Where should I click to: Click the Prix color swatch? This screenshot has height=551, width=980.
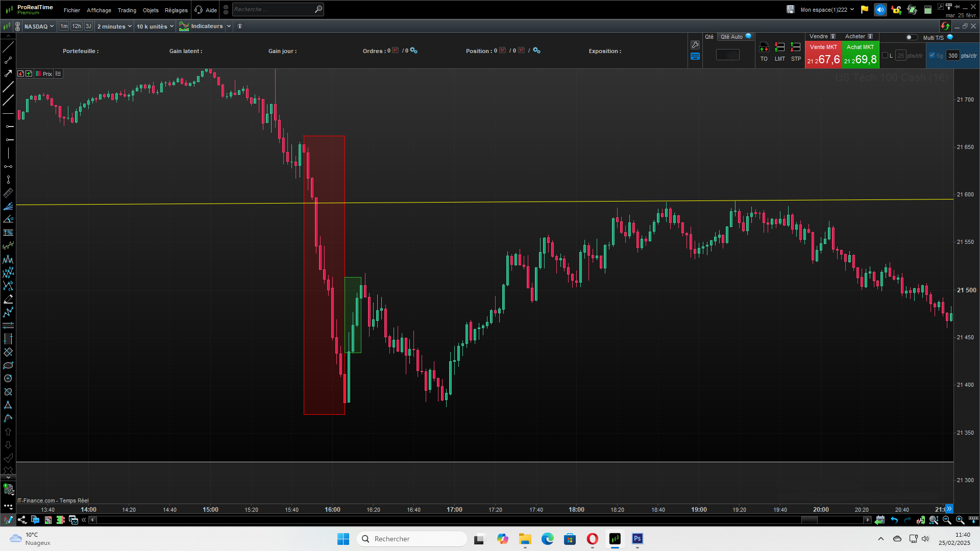[38, 74]
